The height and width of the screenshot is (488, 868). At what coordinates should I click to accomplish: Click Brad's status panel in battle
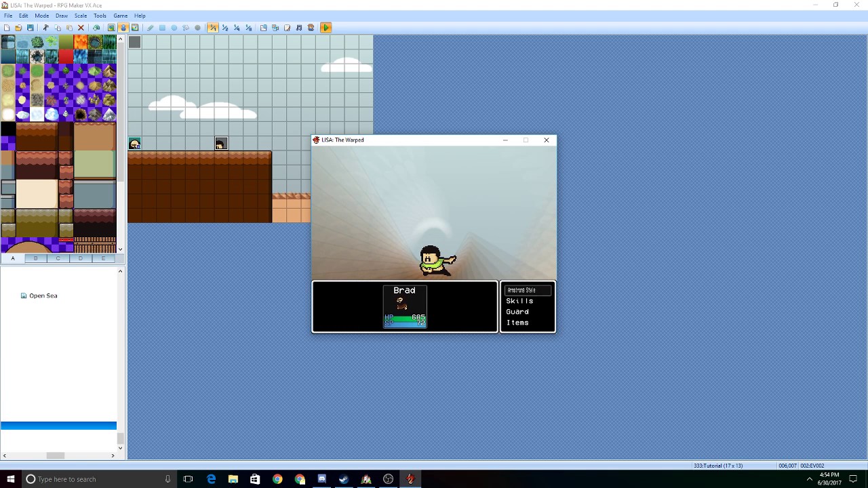(x=405, y=307)
